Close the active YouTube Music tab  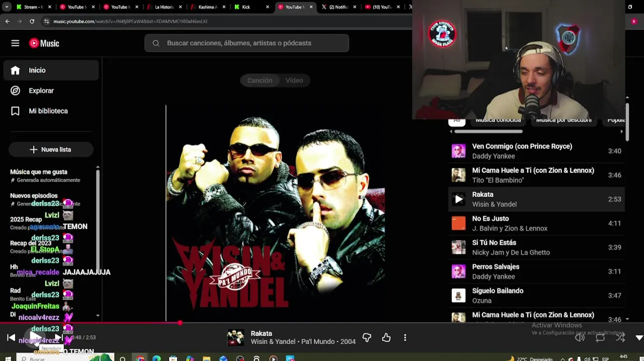tap(311, 7)
